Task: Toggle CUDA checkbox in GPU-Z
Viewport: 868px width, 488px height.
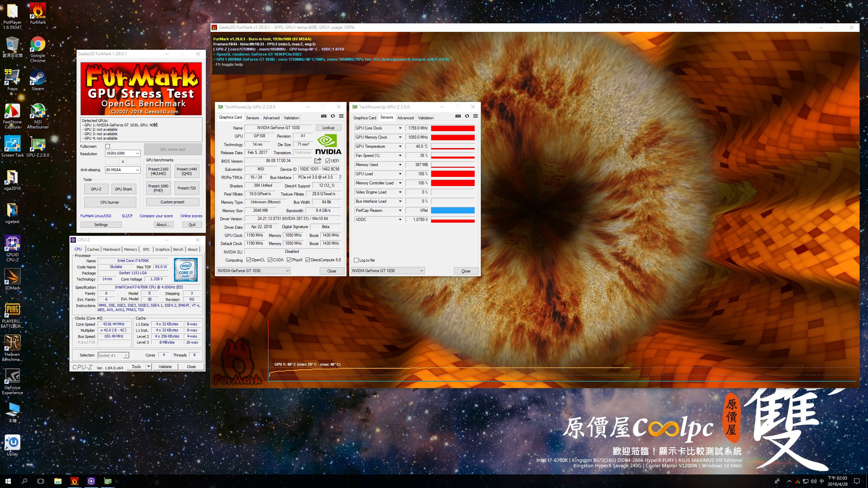Action: [x=270, y=260]
